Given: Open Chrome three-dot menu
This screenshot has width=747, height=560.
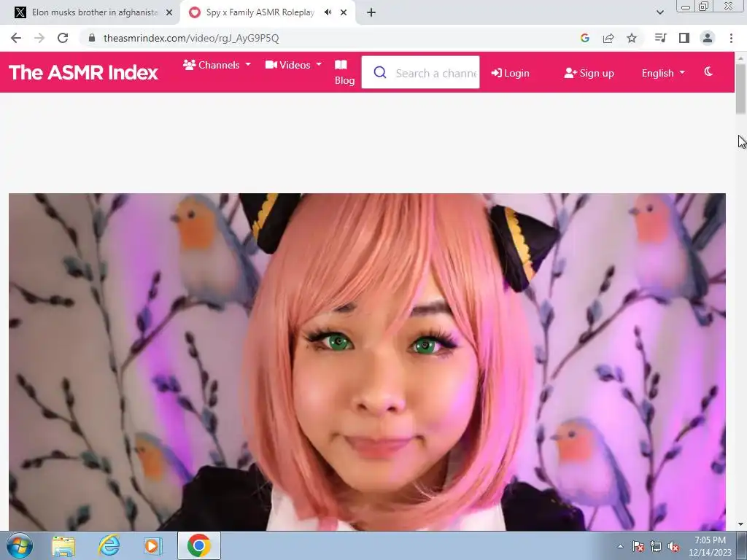Looking at the screenshot, I should [x=731, y=38].
